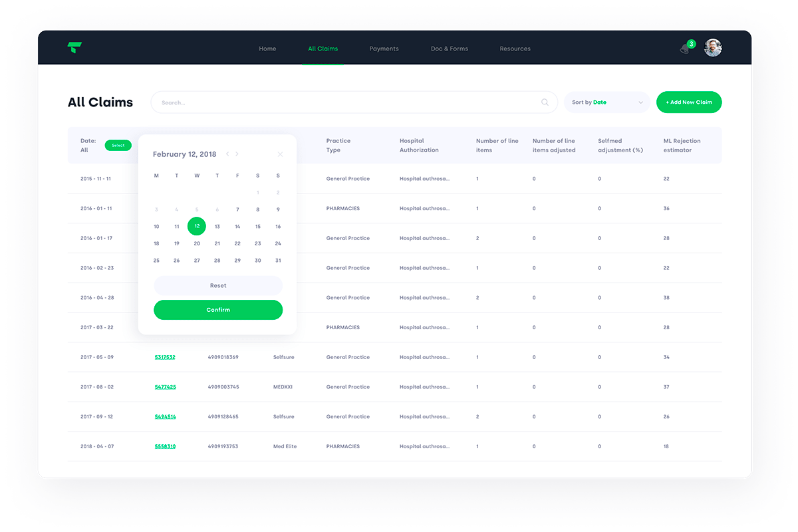Open claim link 5494514
Screen dimensions: 798x532
[165, 417]
